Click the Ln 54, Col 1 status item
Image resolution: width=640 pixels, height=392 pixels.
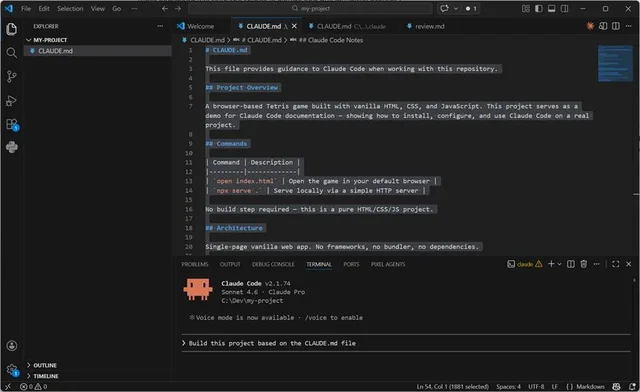[452, 386]
